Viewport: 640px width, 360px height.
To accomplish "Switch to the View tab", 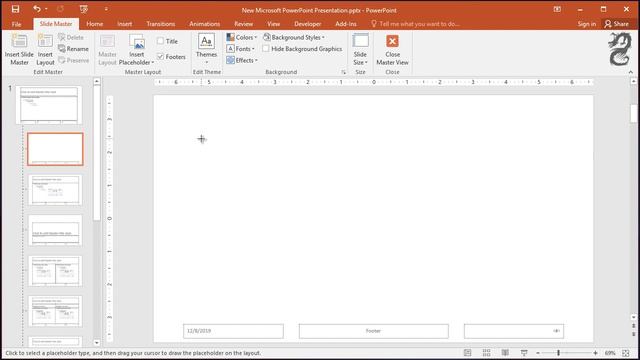I will click(x=273, y=24).
